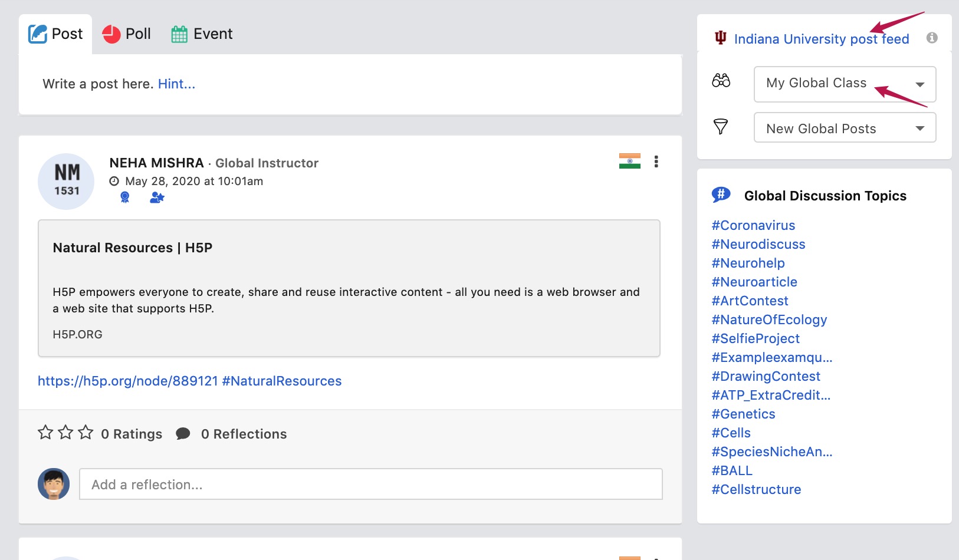Click the binoculars view icon

pyautogui.click(x=721, y=81)
